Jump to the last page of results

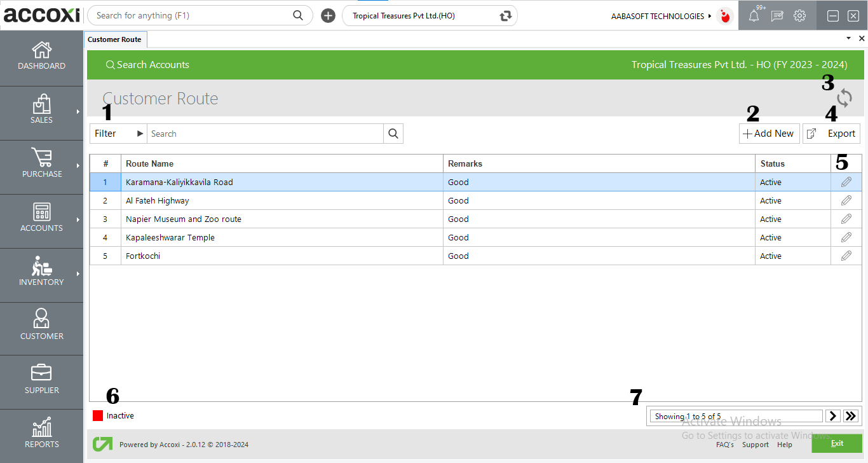coord(851,415)
